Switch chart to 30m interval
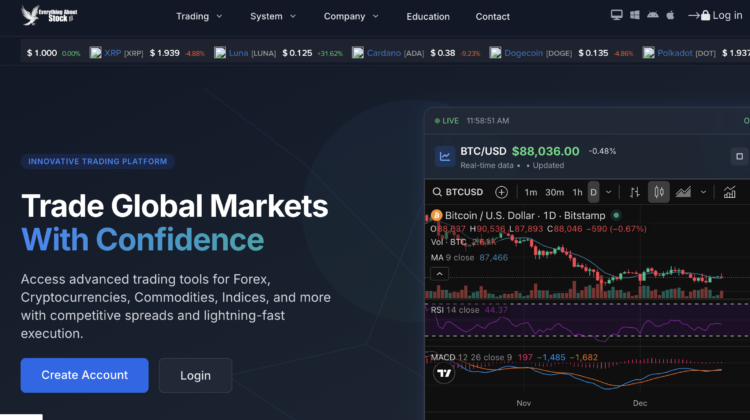The width and height of the screenshot is (750, 420). 554,192
